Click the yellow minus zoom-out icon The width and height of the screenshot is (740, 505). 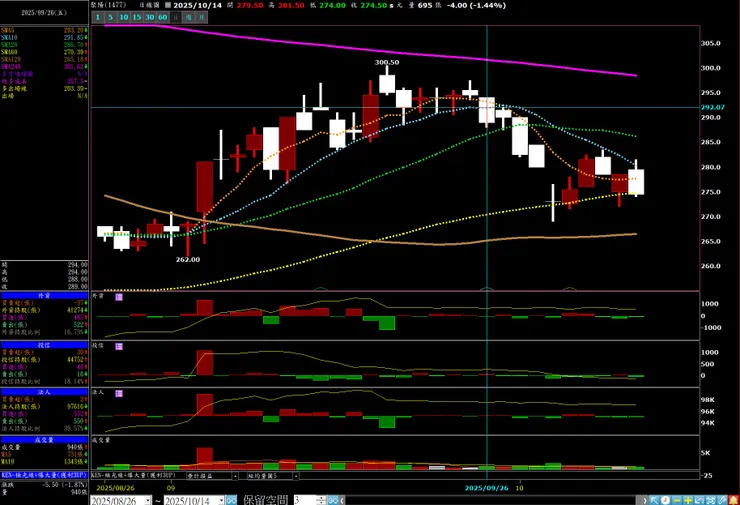677,500
